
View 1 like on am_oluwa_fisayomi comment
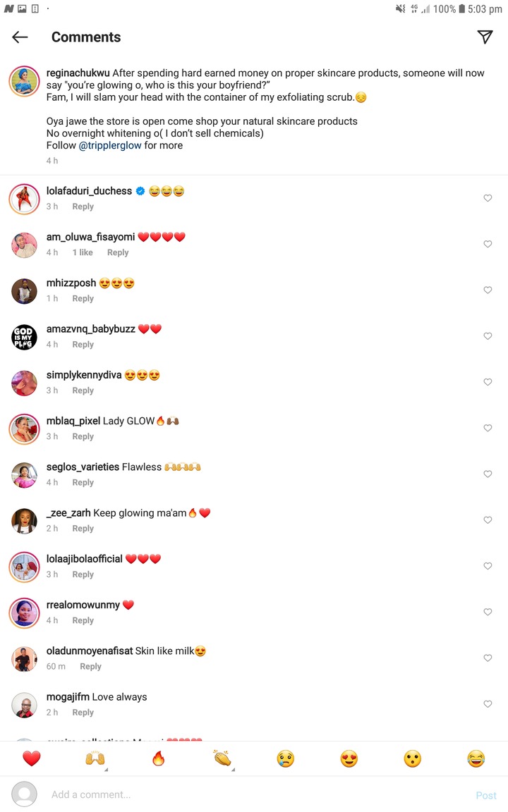pos(83,253)
